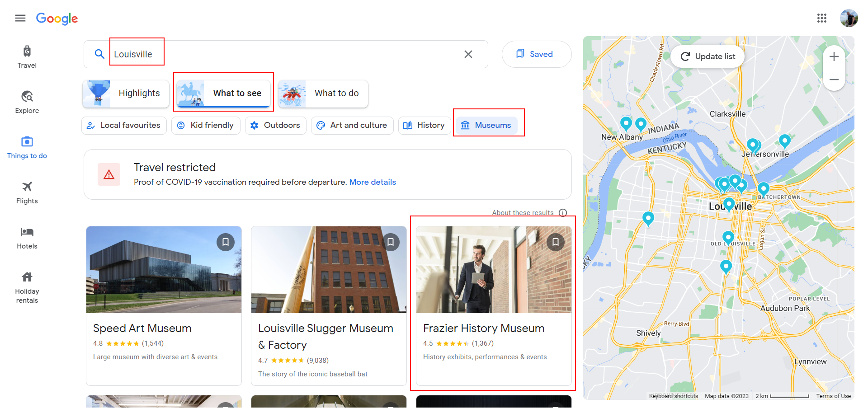Open Flights in the sidebar
This screenshot has height=408, width=868.
pyautogui.click(x=27, y=192)
